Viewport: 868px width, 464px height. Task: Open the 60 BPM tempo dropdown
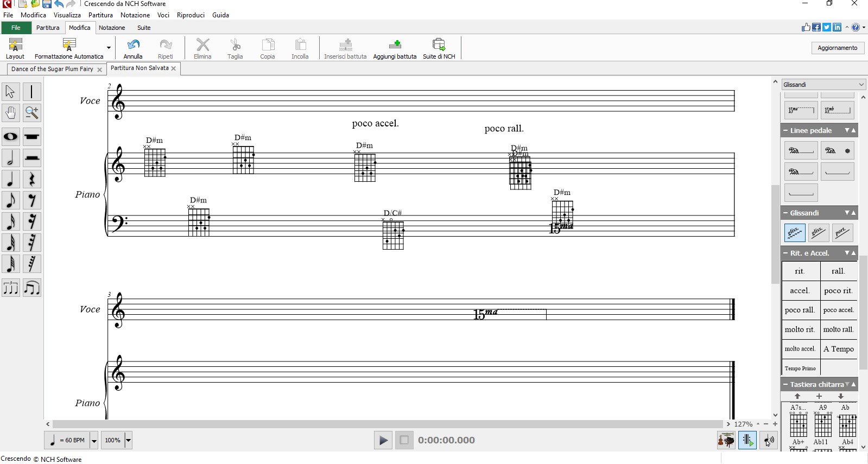point(94,440)
